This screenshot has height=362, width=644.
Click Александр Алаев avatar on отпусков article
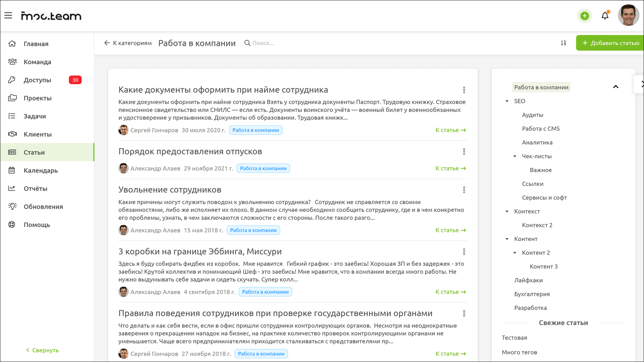[123, 168]
